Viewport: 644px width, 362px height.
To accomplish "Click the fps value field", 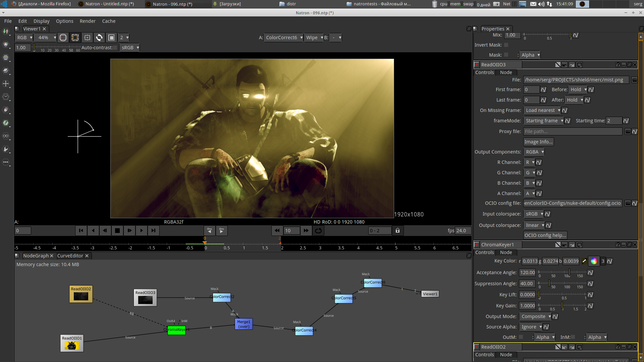I will [x=463, y=231].
